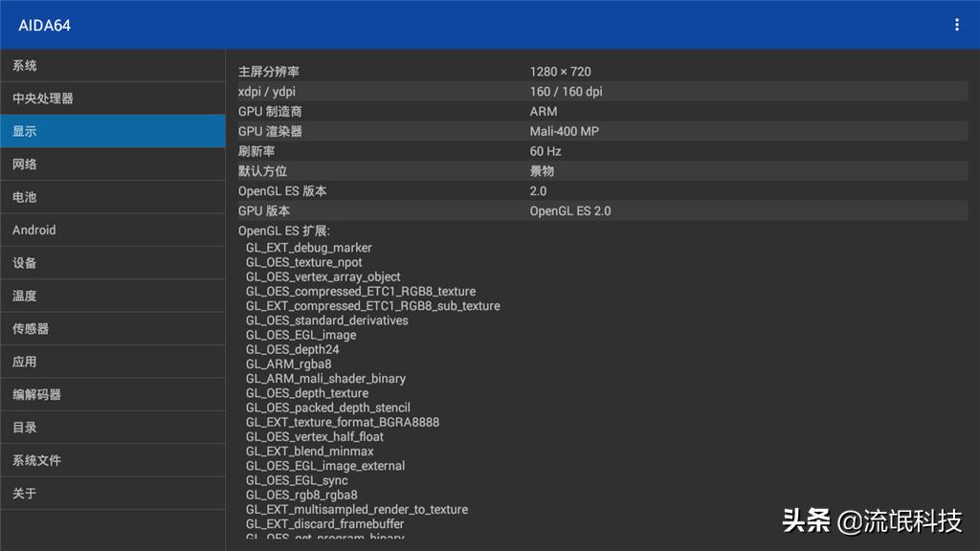Open the 设备 (Device) section
980x551 pixels.
point(113,262)
